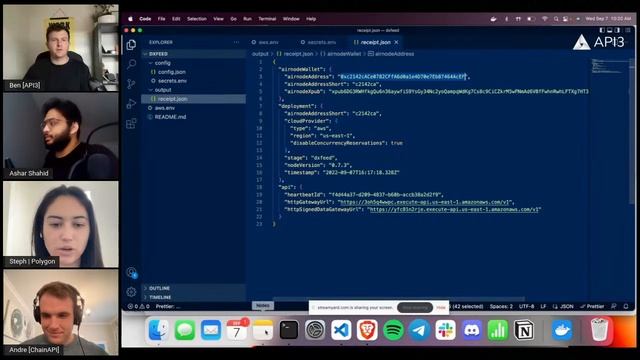Click the notifications bell in status bar

626,306
